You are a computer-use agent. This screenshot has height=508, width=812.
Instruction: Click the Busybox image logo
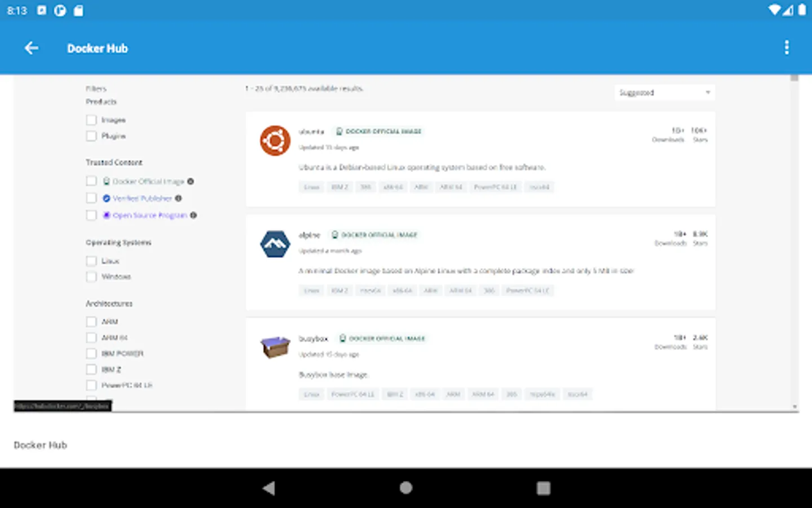coord(275,347)
